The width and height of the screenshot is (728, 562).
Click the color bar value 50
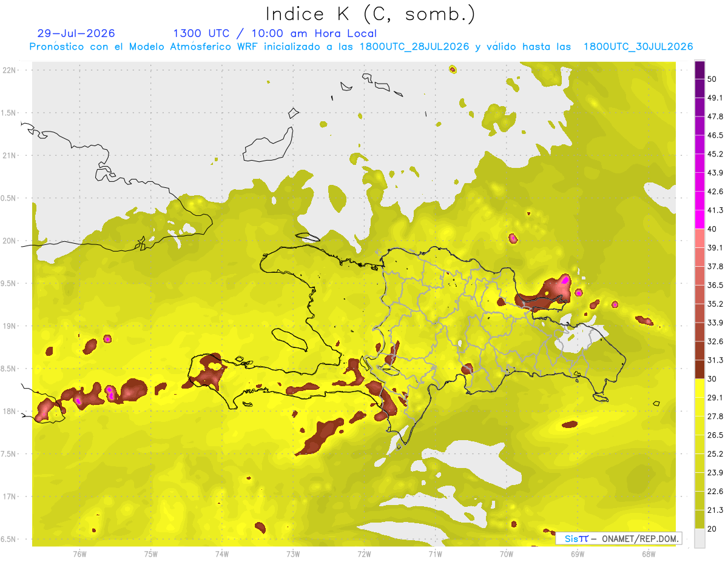(x=713, y=79)
